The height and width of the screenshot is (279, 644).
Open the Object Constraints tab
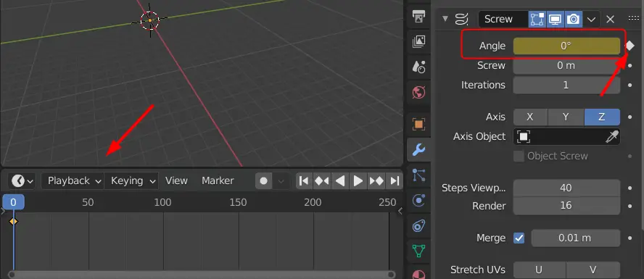418,225
